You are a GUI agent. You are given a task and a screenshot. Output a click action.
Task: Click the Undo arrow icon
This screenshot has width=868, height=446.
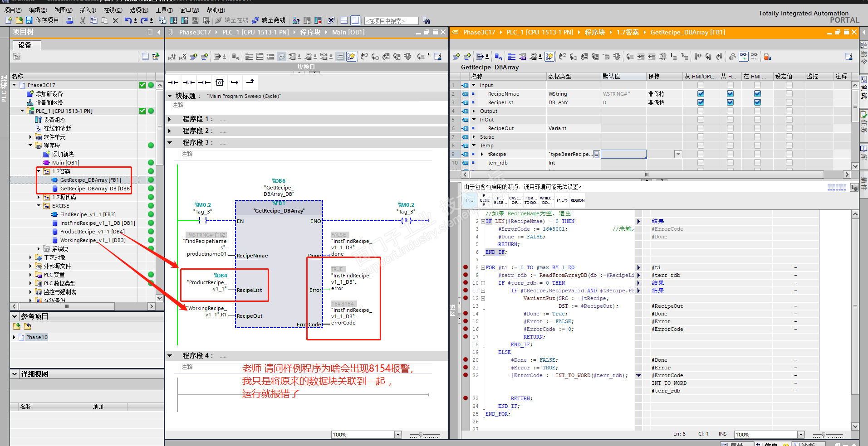point(128,20)
